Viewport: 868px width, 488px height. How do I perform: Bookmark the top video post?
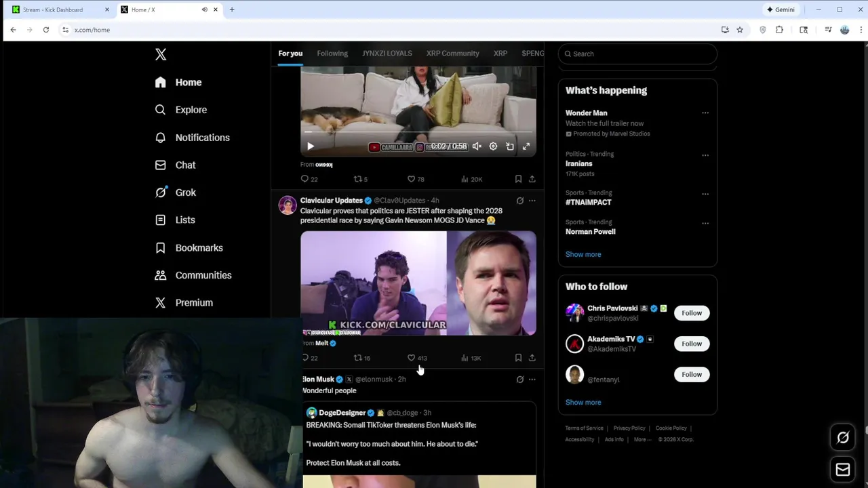point(518,179)
